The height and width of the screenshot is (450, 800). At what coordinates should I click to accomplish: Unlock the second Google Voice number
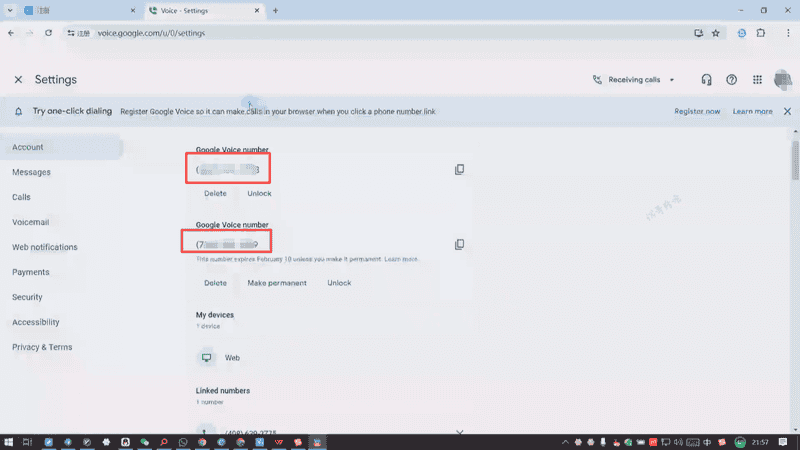pyautogui.click(x=339, y=283)
